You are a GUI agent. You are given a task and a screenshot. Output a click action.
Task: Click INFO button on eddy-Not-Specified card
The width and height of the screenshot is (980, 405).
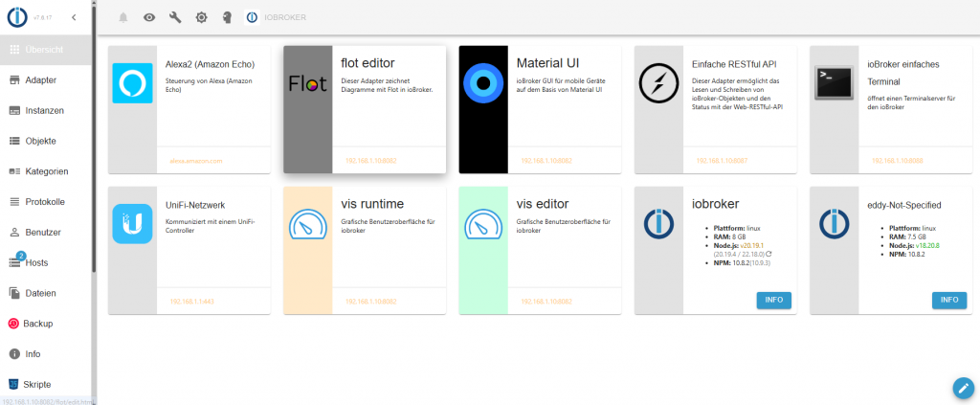click(x=948, y=300)
